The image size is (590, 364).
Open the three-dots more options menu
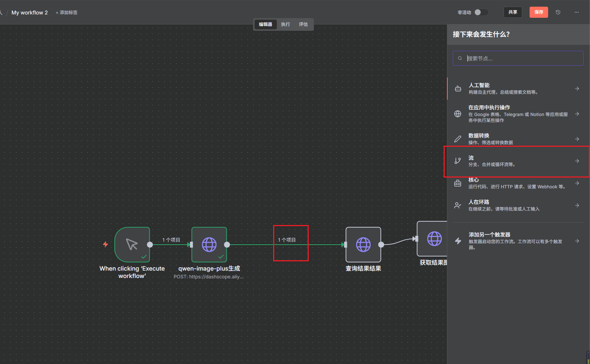click(x=577, y=12)
